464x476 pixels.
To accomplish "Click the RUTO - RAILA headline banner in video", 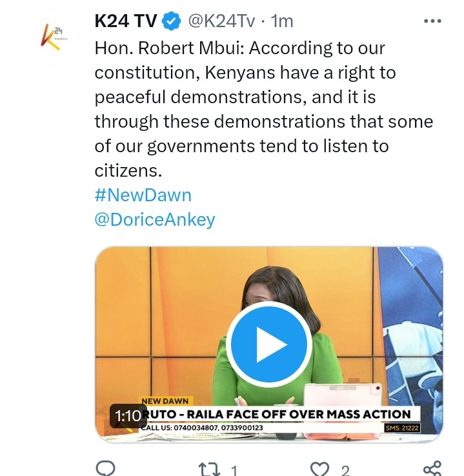I will (x=276, y=414).
